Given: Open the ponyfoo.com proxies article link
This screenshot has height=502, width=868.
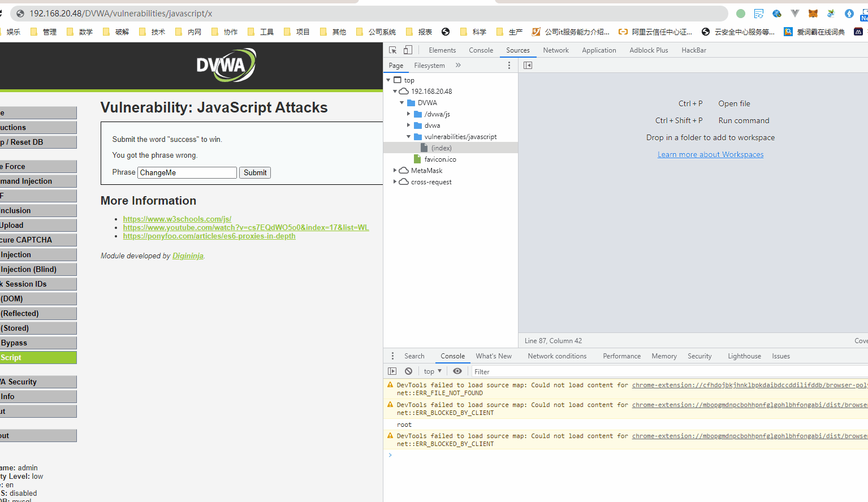Looking at the screenshot, I should (209, 236).
